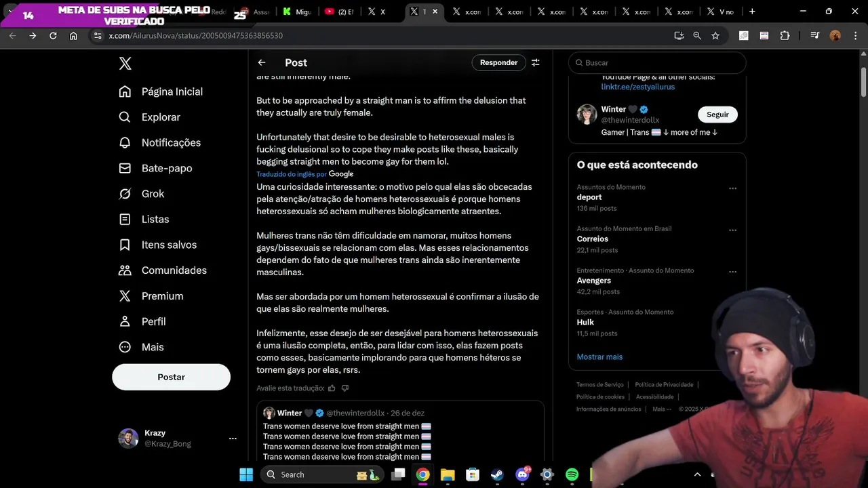Click the install app icon in address bar
Screen dimensions: 868x488
coord(679,35)
